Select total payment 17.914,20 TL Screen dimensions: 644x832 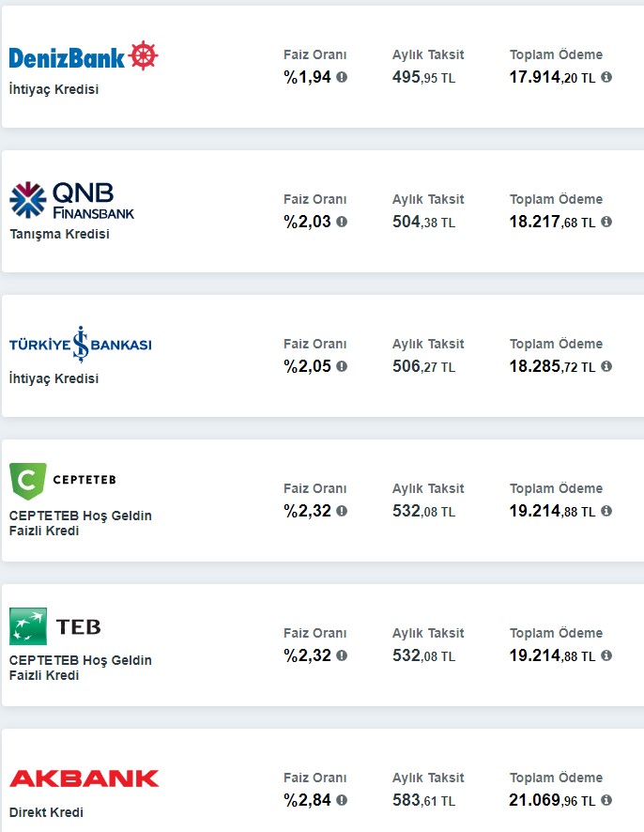point(552,77)
